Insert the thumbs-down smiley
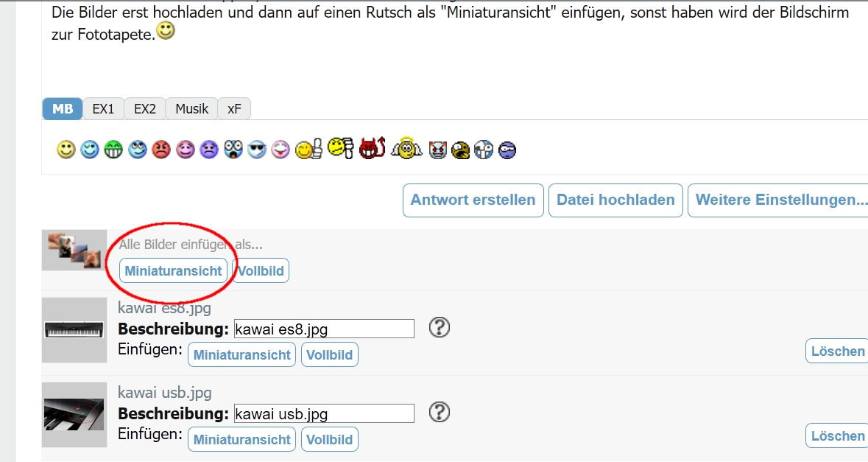This screenshot has height=462, width=868. tap(340, 148)
